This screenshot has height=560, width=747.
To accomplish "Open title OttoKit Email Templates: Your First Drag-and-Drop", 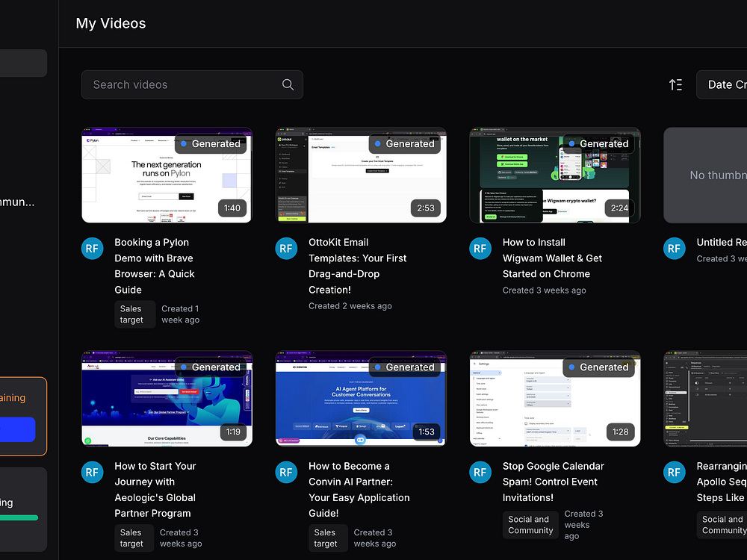I will click(357, 266).
